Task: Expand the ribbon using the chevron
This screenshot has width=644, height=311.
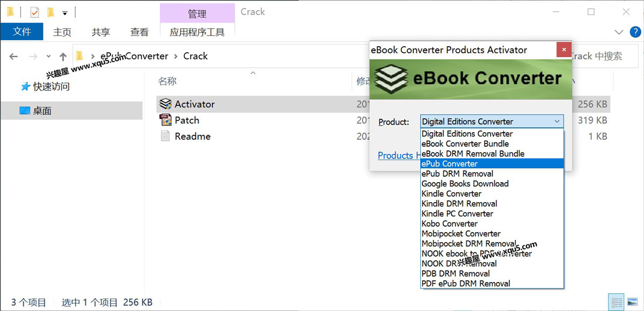Action: click(619, 32)
